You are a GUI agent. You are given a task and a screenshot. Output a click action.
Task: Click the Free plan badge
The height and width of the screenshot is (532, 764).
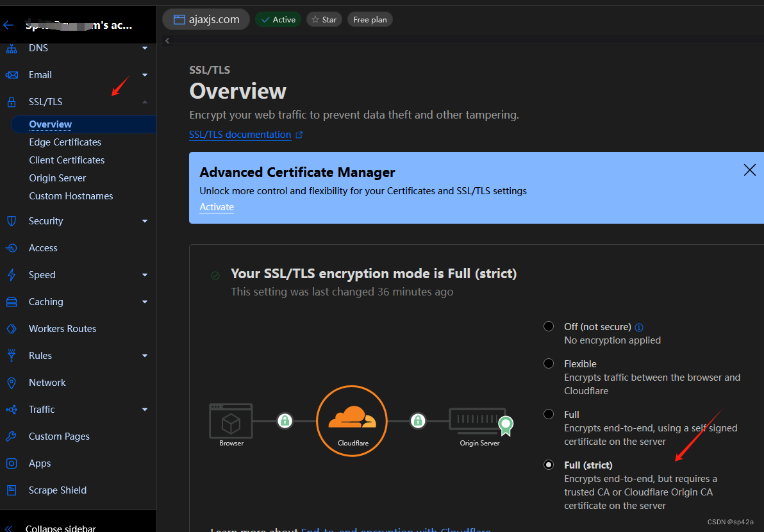pyautogui.click(x=370, y=19)
